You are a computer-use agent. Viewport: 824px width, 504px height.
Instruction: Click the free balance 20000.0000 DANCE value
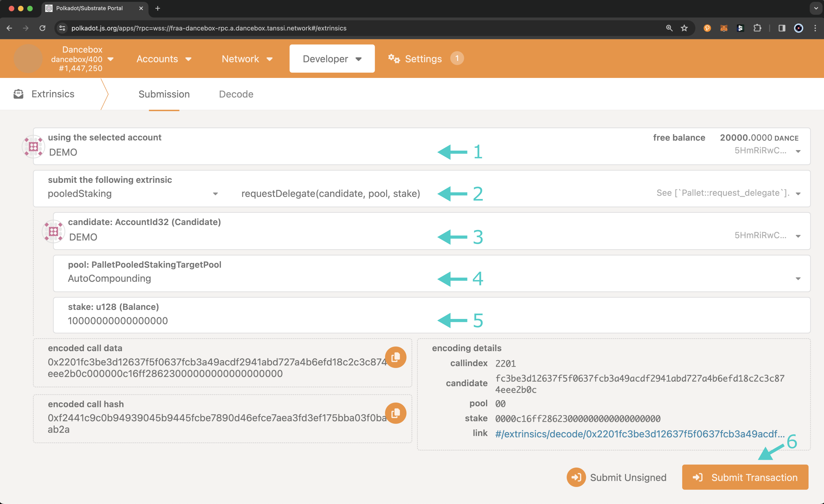(x=759, y=138)
